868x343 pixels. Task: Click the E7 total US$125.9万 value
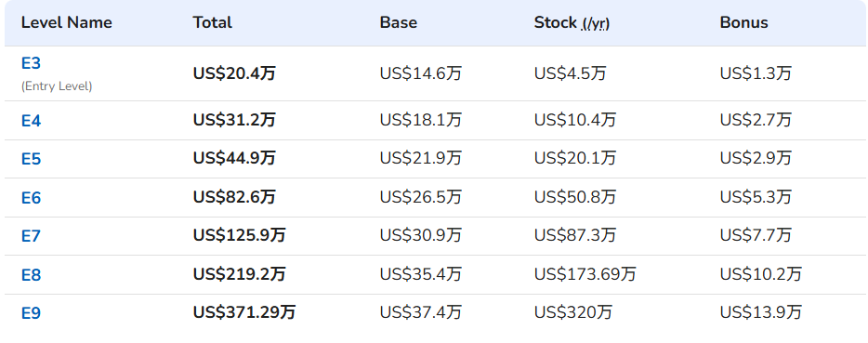click(x=239, y=235)
